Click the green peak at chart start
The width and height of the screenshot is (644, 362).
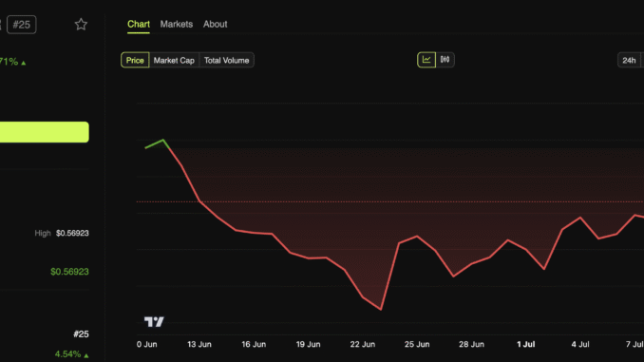coord(163,140)
